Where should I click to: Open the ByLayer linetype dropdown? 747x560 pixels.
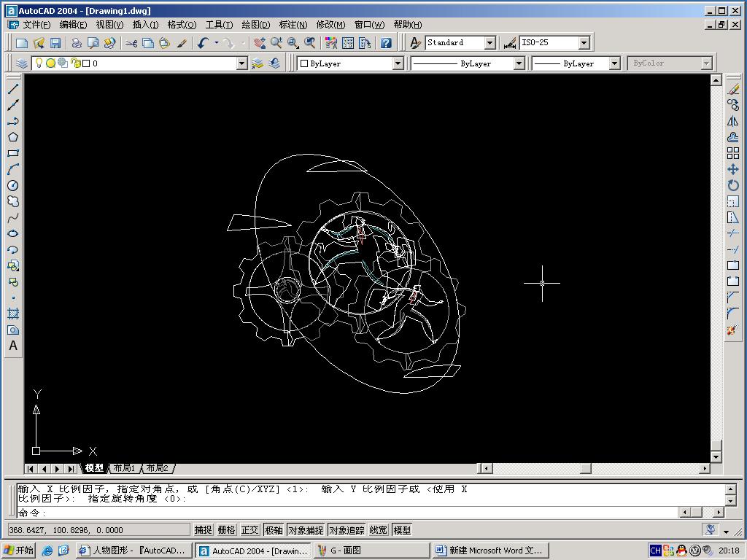pos(519,63)
